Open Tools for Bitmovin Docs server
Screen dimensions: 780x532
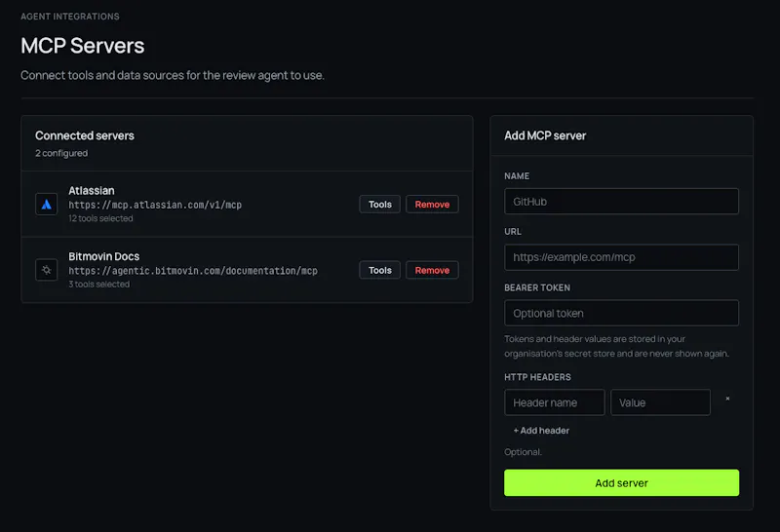click(379, 270)
